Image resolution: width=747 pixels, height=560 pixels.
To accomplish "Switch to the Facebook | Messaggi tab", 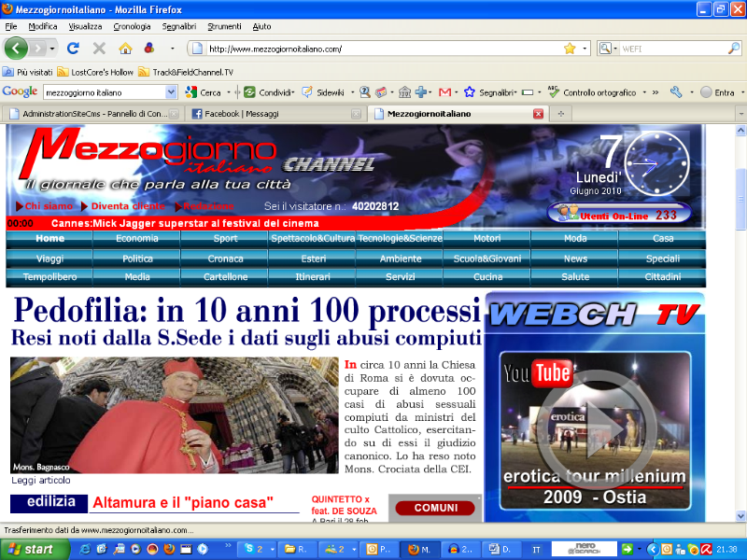I will [x=276, y=114].
